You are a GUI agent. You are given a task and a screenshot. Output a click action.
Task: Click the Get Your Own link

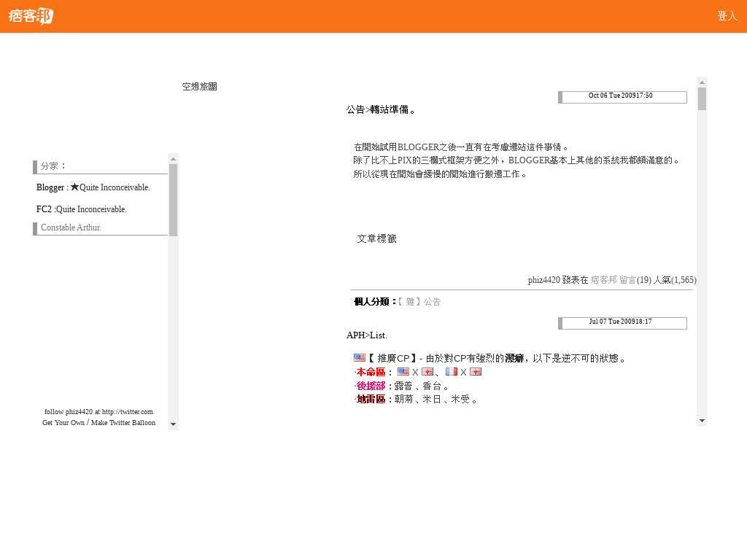(63, 423)
